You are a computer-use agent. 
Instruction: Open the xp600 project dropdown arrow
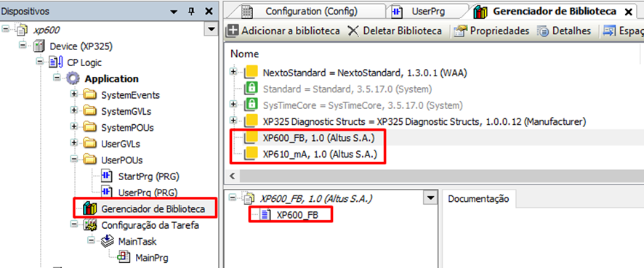coord(212,30)
